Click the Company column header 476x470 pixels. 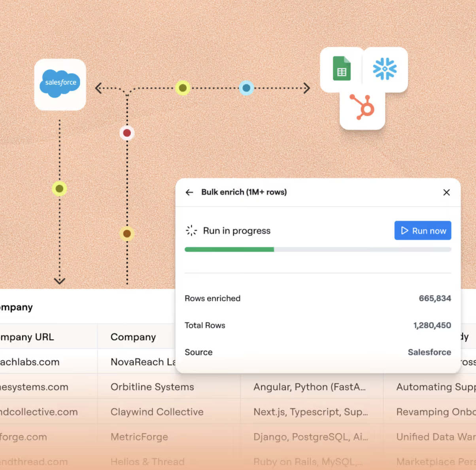click(133, 337)
